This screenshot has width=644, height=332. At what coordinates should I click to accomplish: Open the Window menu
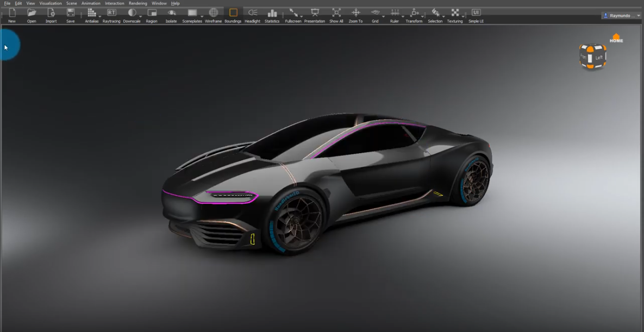[x=159, y=3]
